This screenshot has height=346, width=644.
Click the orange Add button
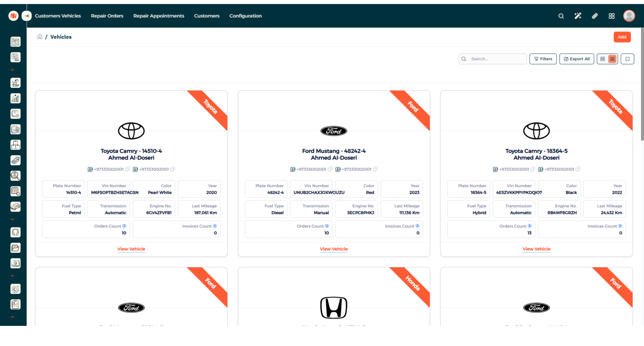[x=622, y=37]
